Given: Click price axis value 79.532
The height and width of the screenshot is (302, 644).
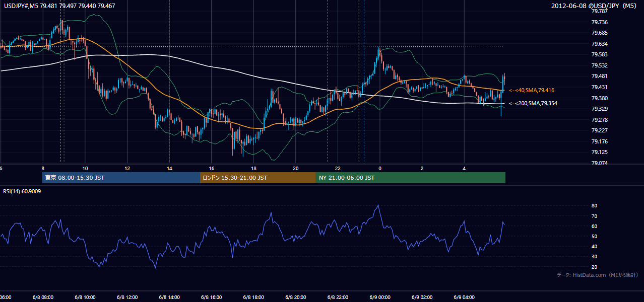Looking at the screenshot, I should 599,65.
